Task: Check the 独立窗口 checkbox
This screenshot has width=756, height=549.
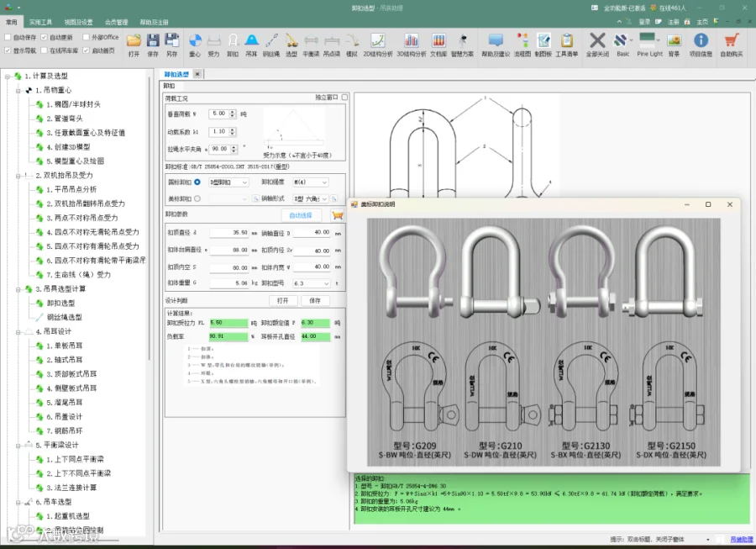Action: 344,98
